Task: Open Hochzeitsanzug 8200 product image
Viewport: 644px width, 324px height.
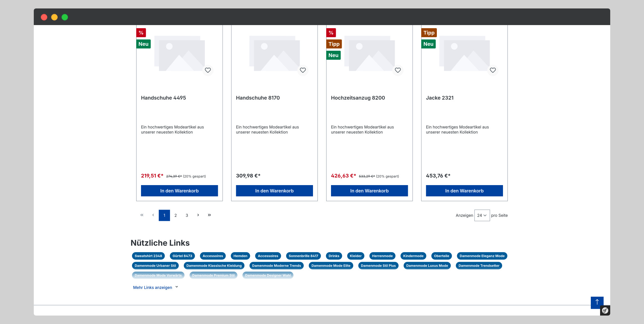Action: [x=370, y=53]
